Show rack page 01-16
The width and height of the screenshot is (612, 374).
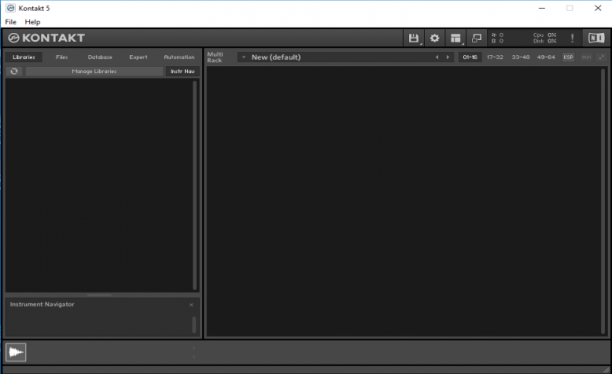click(470, 57)
